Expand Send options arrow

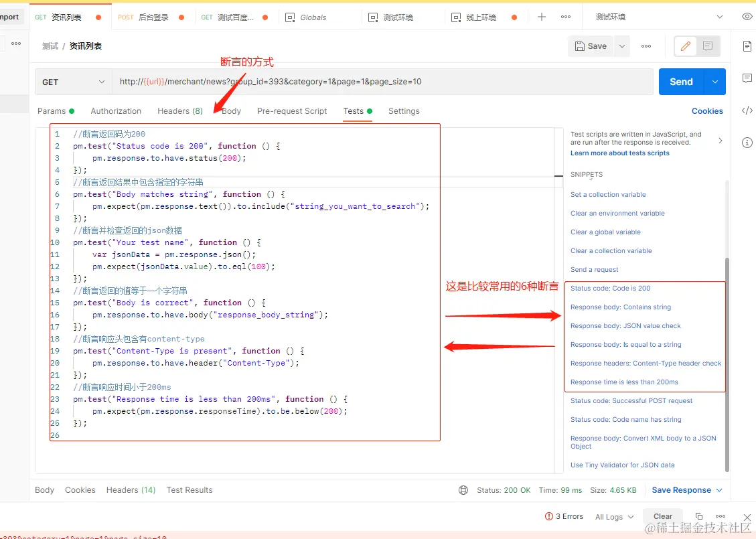tap(715, 82)
